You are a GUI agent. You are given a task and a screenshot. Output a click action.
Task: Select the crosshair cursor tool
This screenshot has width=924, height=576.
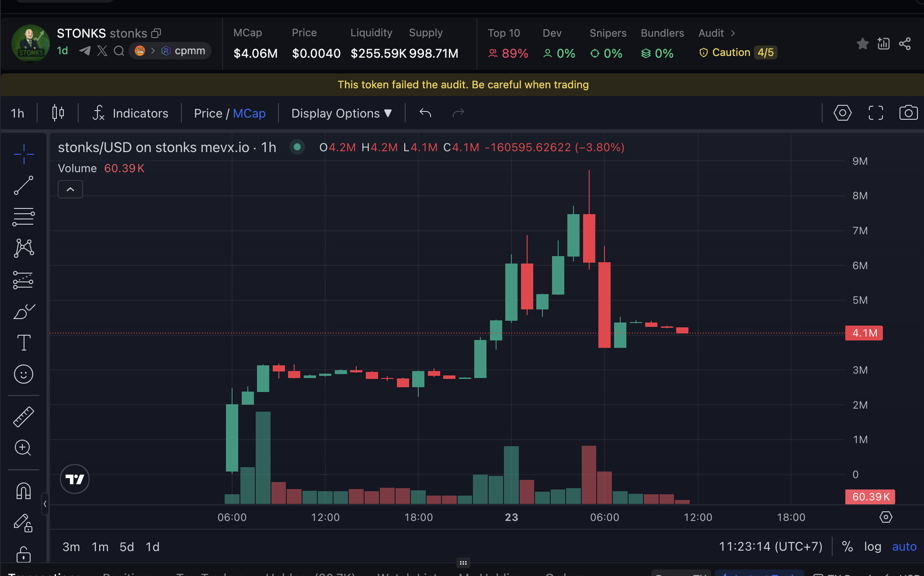click(x=24, y=154)
